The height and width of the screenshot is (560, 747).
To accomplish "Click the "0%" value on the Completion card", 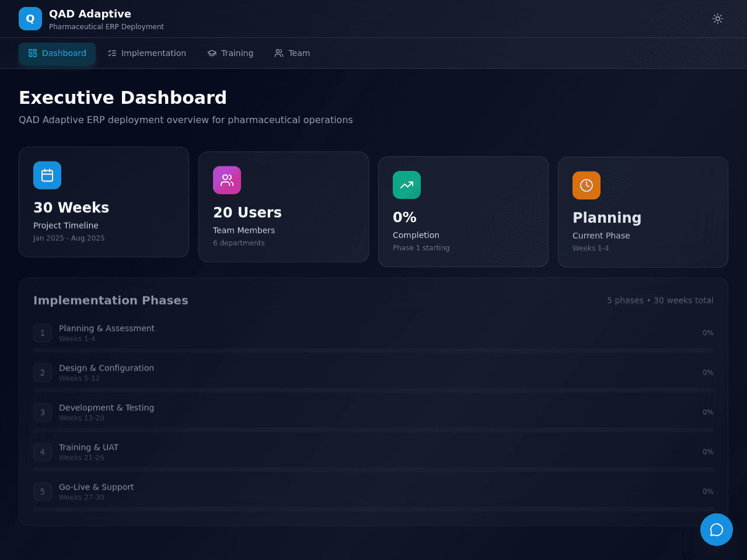I will [404, 218].
